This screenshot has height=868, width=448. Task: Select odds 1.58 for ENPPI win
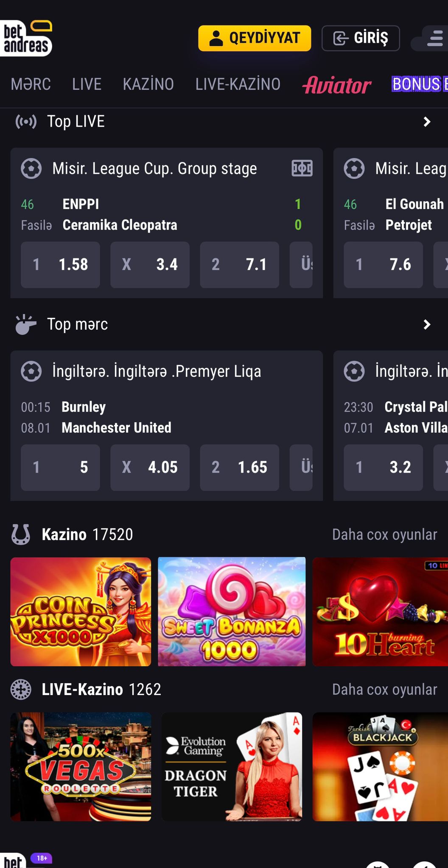coord(60,265)
